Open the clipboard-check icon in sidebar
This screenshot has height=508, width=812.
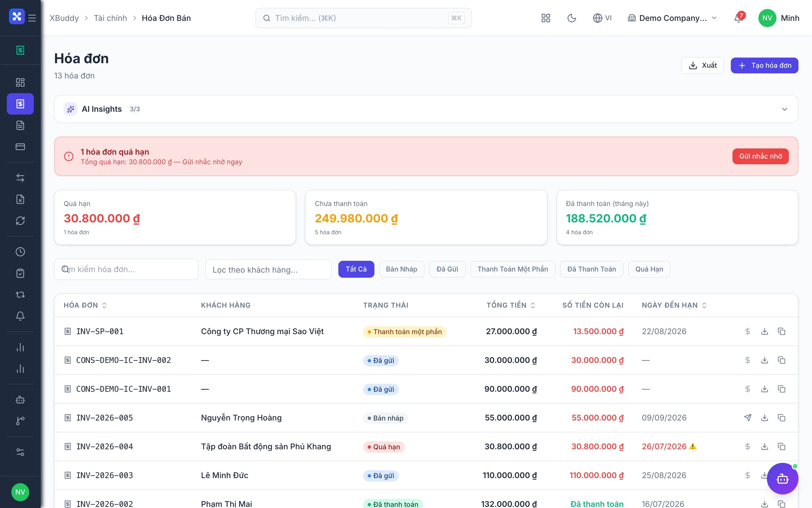(20, 273)
